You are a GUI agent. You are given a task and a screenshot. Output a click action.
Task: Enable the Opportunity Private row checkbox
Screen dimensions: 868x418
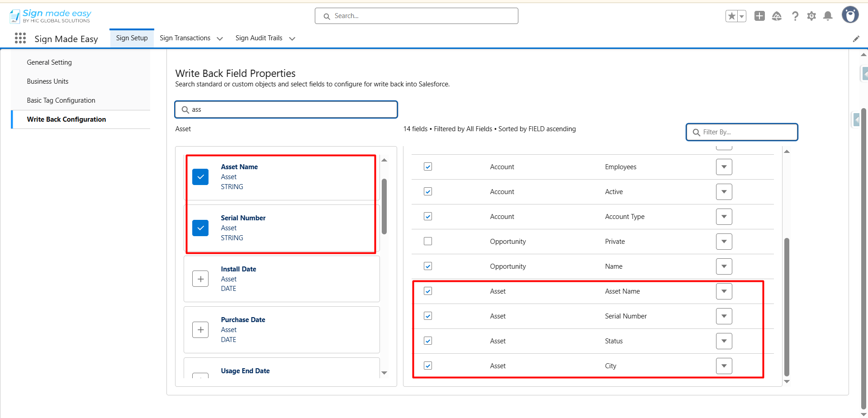click(x=428, y=242)
